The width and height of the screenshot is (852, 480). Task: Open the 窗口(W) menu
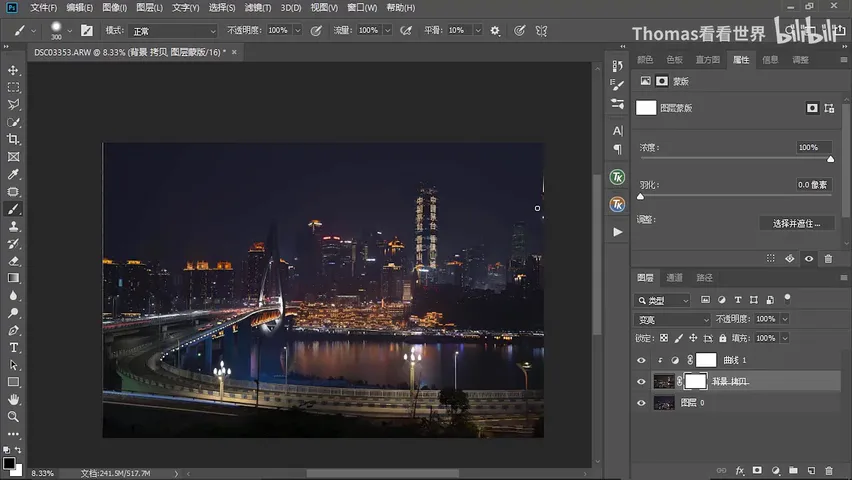(362, 8)
